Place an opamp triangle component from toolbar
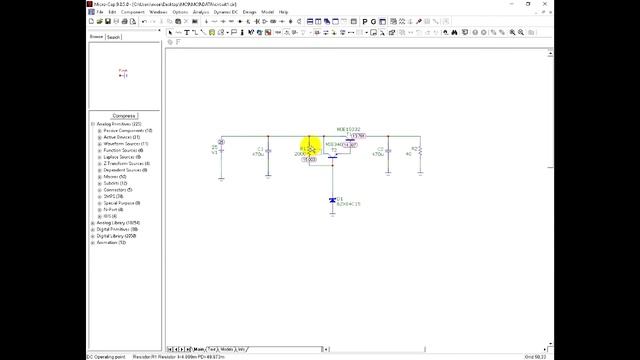This screenshot has width=640, height=360. coord(265,21)
